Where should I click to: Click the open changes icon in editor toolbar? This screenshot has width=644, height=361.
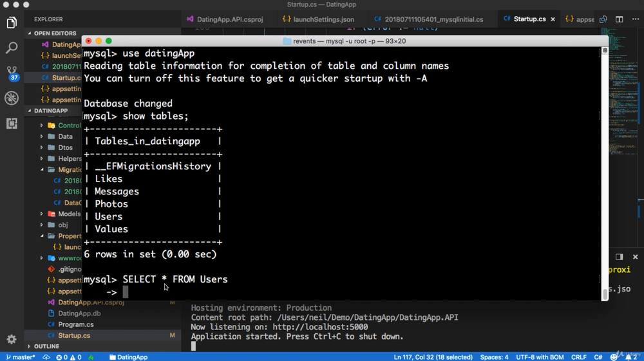603,19
